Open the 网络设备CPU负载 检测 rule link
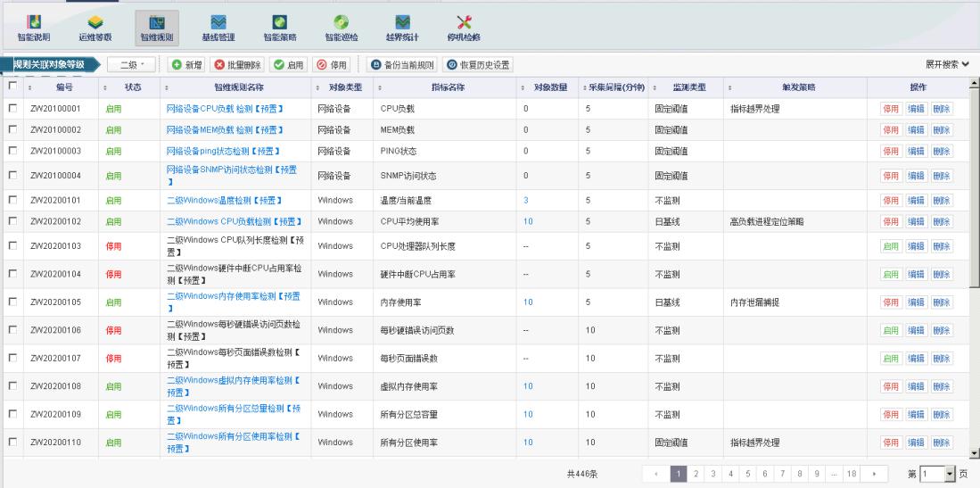Screen dimensions: 980x488 pyautogui.click(x=225, y=108)
